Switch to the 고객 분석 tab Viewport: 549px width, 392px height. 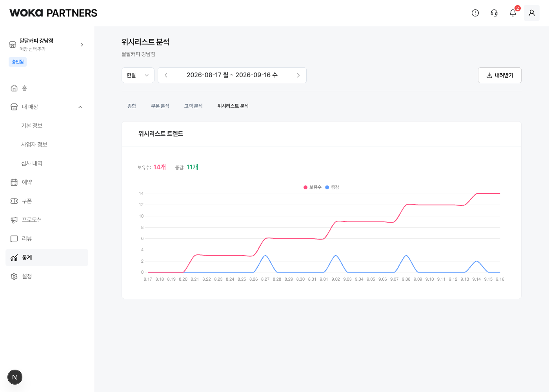(x=193, y=106)
